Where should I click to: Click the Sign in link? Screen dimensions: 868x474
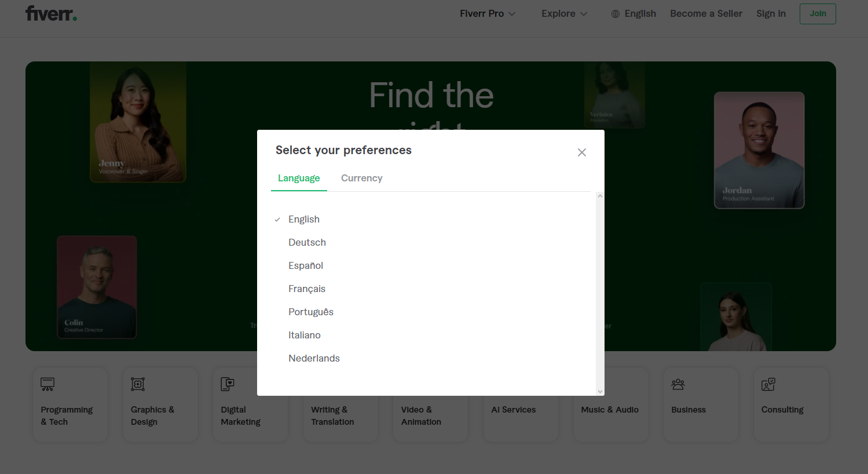pyautogui.click(x=771, y=13)
